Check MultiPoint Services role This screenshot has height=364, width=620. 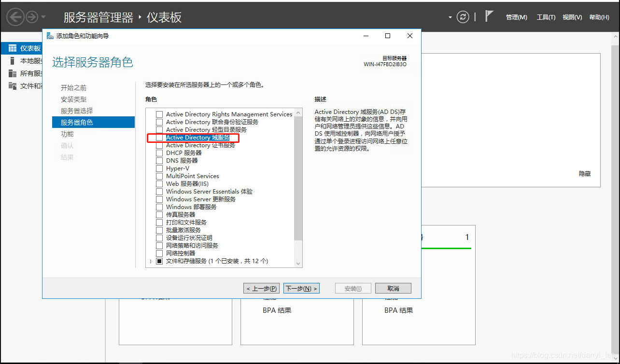159,176
